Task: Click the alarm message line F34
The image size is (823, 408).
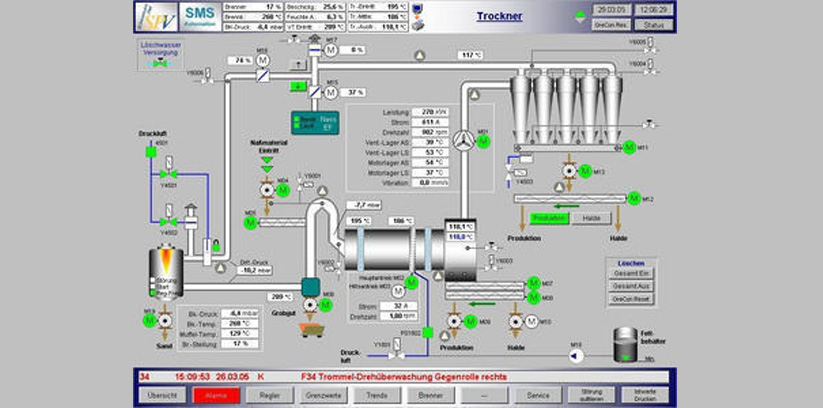Action: tap(404, 376)
